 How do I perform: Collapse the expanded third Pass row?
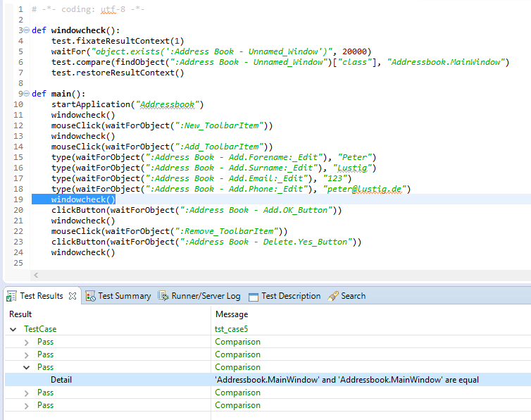pyautogui.click(x=27, y=367)
